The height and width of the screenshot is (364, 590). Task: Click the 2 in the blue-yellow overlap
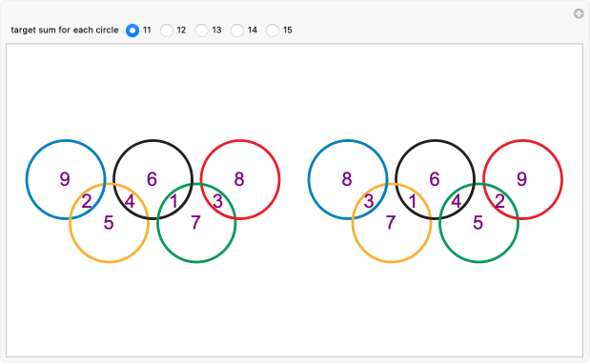tap(87, 201)
